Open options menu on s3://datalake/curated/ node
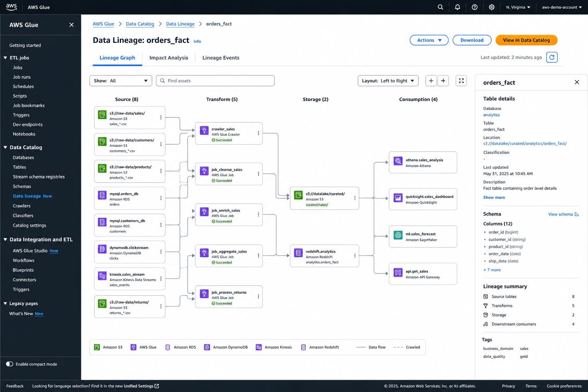588x392 pixels. pyautogui.click(x=355, y=198)
